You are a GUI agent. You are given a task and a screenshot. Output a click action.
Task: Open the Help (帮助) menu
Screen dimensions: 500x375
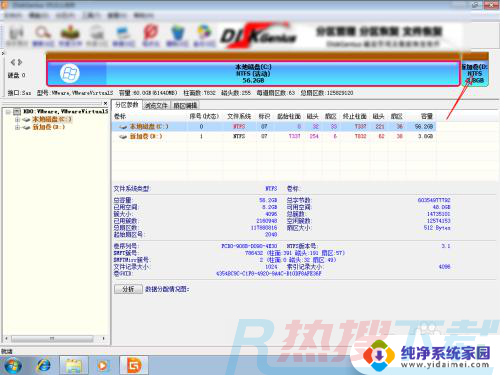[143, 15]
